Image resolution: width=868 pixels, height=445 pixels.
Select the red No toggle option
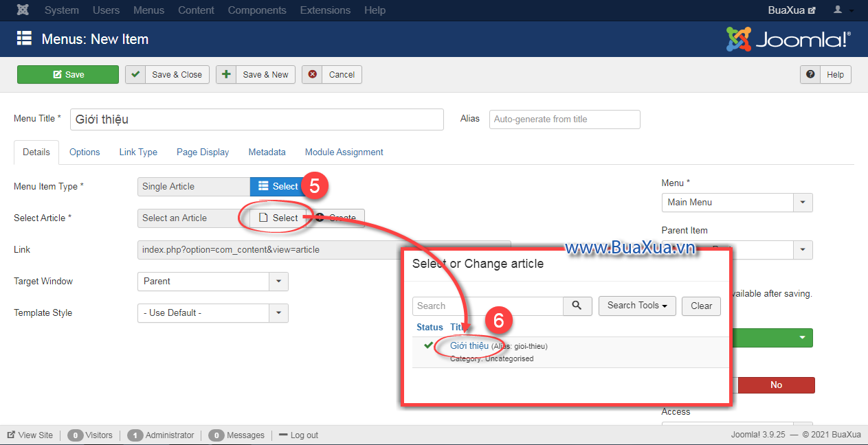click(776, 385)
